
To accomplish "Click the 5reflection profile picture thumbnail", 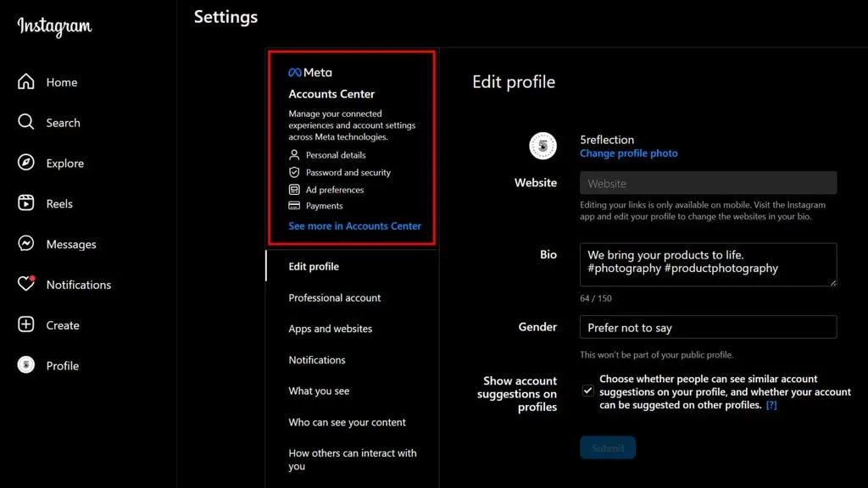I will point(542,146).
